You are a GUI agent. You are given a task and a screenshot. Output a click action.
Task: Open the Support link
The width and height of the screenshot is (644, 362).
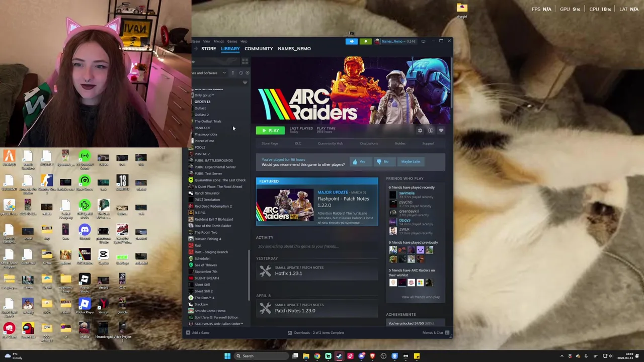tap(428, 144)
